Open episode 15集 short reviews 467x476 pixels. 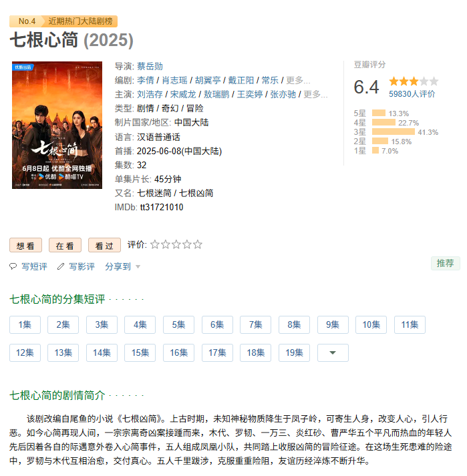140,352
